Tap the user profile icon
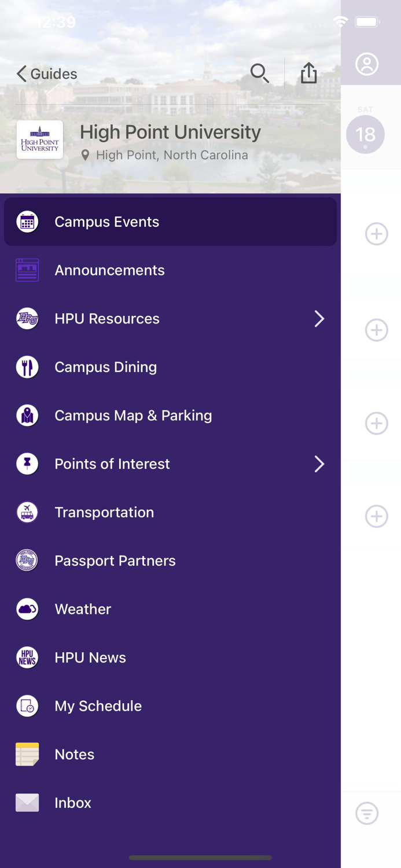Image resolution: width=401 pixels, height=868 pixels. point(367,64)
